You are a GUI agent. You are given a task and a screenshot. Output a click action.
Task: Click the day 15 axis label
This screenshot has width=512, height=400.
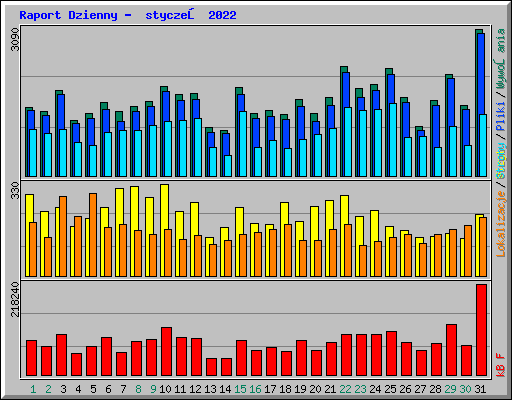tap(240, 389)
